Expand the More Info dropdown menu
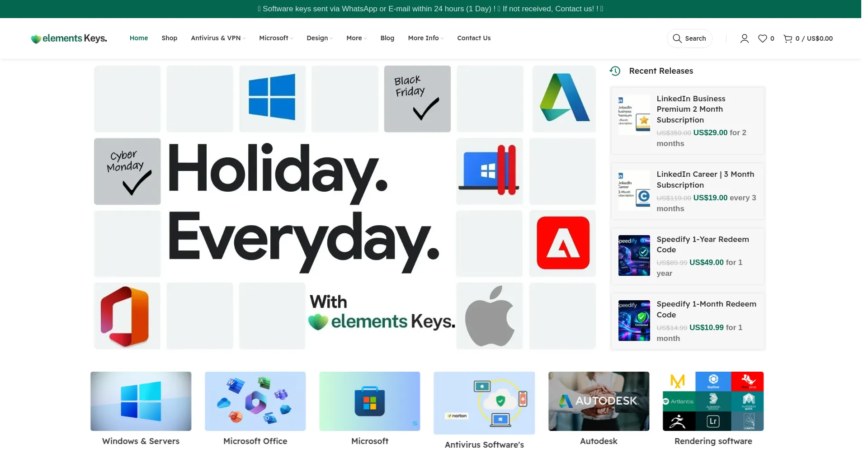 click(426, 38)
